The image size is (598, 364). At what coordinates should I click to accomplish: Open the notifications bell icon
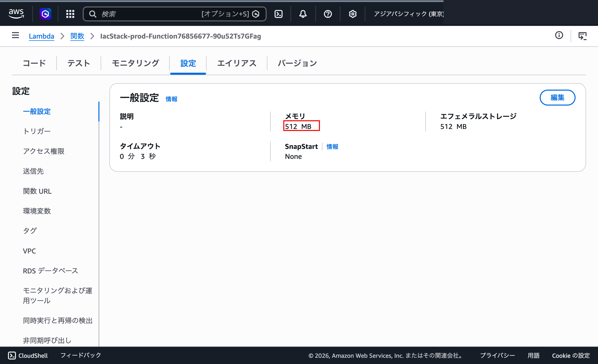(x=303, y=14)
